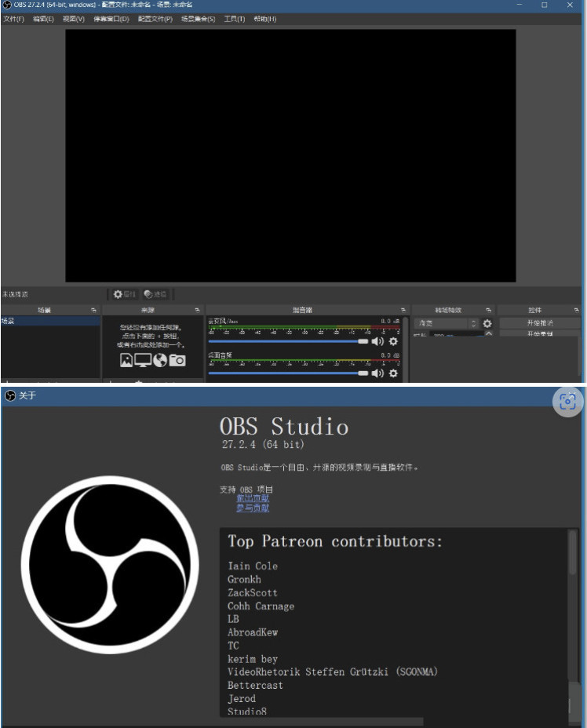Click the "Top Patreon contributors:" heading
The width and height of the screenshot is (587, 728).
pyautogui.click(x=335, y=541)
